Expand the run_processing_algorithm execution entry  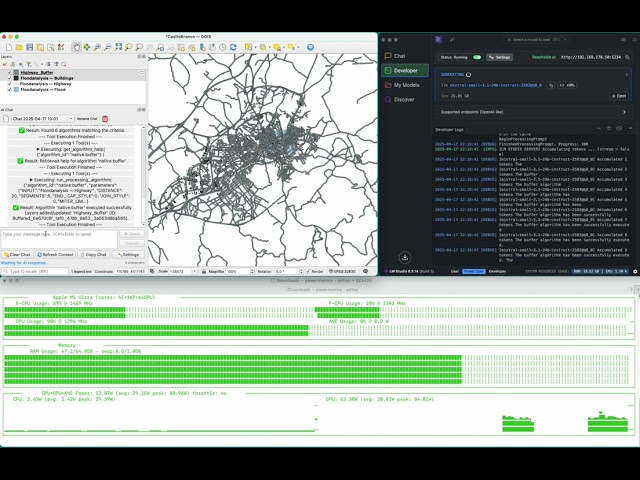pos(31,180)
